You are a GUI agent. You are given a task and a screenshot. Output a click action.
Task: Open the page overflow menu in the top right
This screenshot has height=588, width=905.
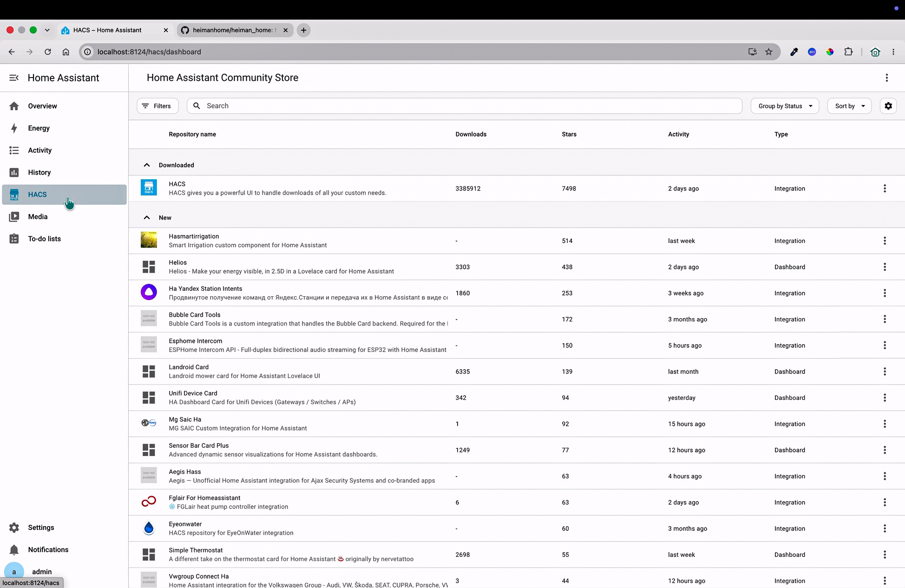886,78
